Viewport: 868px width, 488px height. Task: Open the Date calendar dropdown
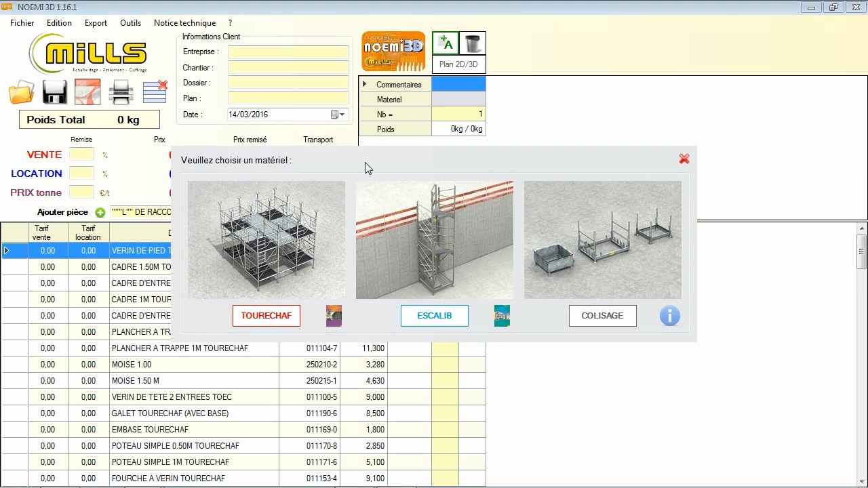pyautogui.click(x=338, y=115)
